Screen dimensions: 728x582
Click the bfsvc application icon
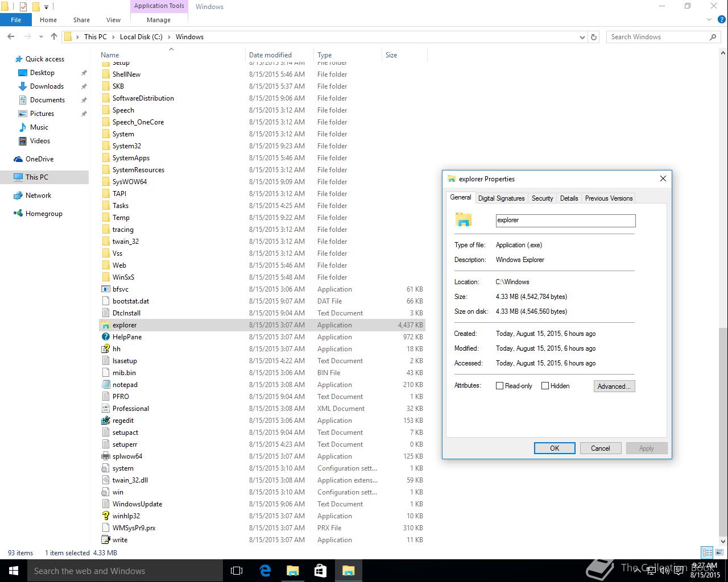tap(105, 289)
